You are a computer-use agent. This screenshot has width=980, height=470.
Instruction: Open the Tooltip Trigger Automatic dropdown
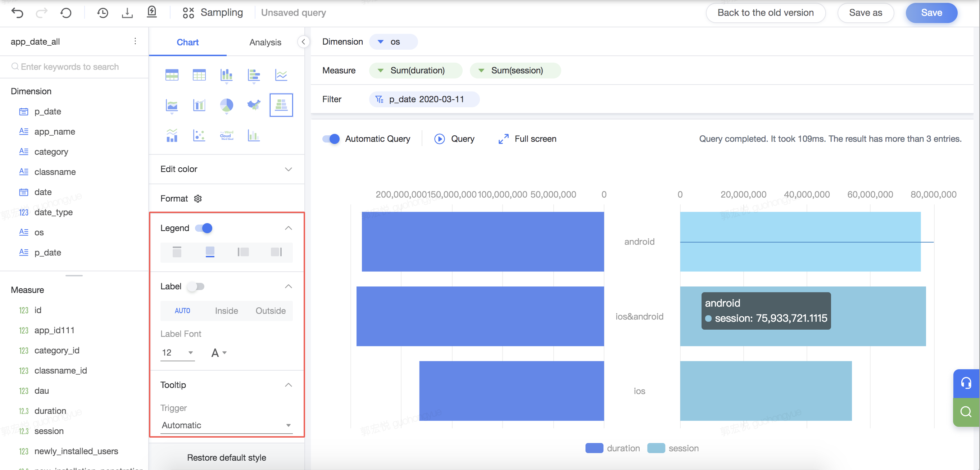(x=227, y=425)
